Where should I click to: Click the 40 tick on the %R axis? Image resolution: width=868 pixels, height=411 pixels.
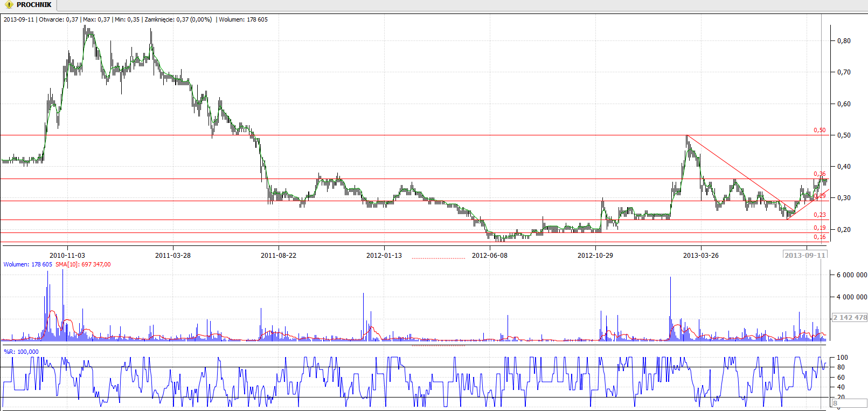point(841,387)
